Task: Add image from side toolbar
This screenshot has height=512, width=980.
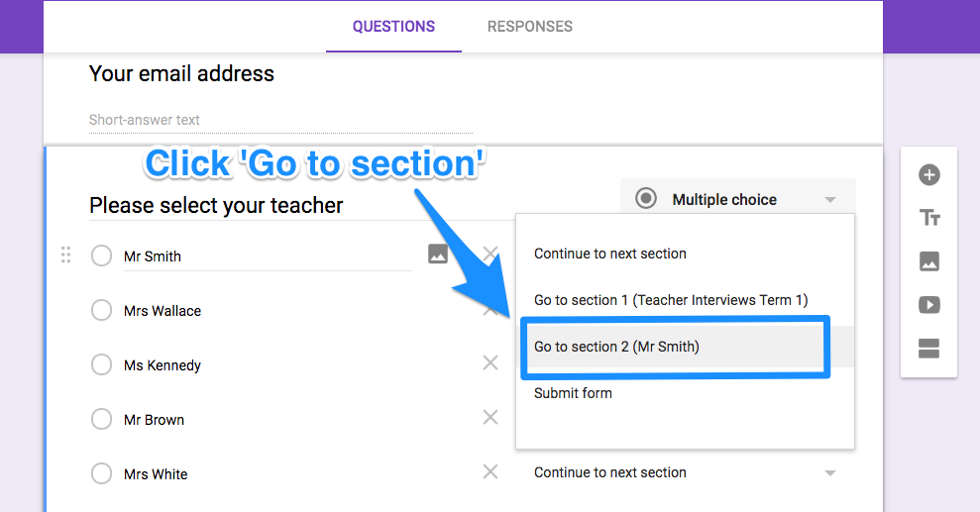Action: click(929, 261)
